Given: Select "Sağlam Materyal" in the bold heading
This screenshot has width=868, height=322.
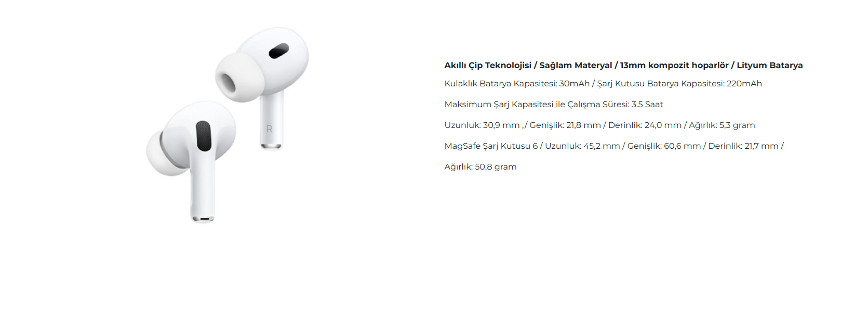Looking at the screenshot, I should coord(576,66).
